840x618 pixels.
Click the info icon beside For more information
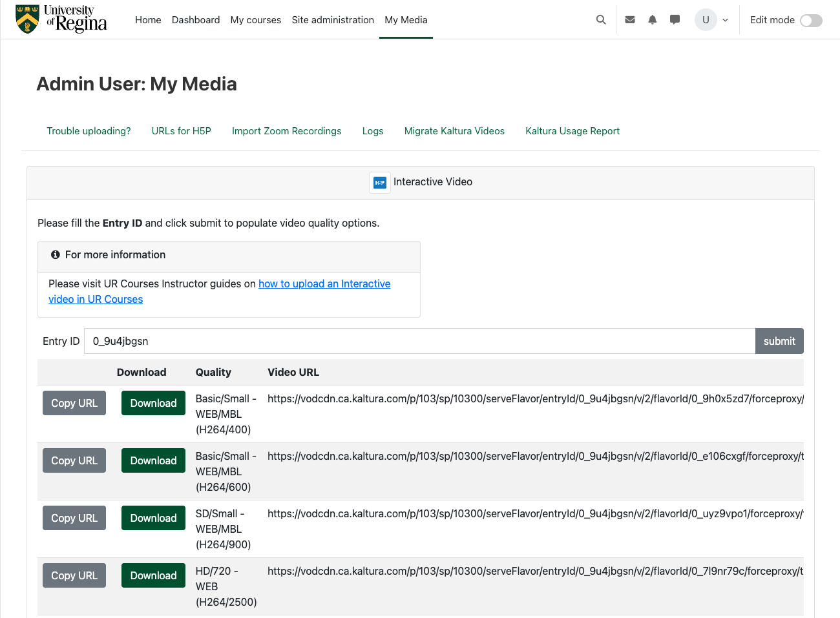(x=56, y=255)
